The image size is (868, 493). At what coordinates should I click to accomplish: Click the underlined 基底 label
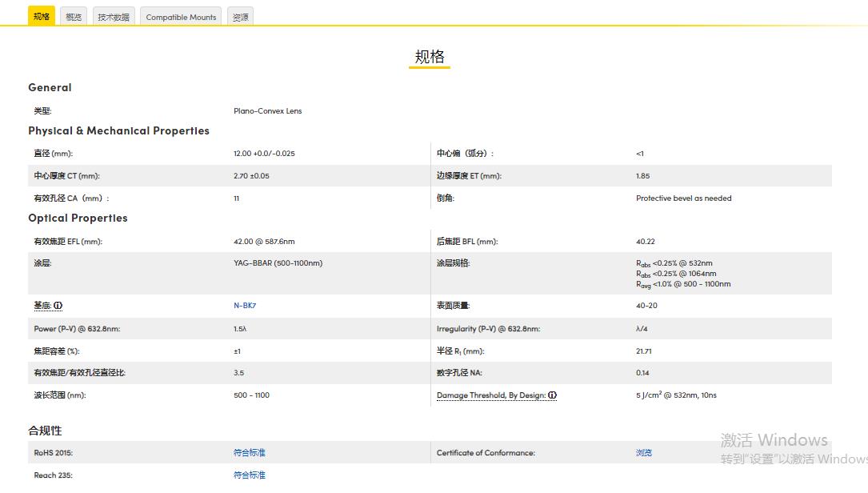click(x=42, y=306)
